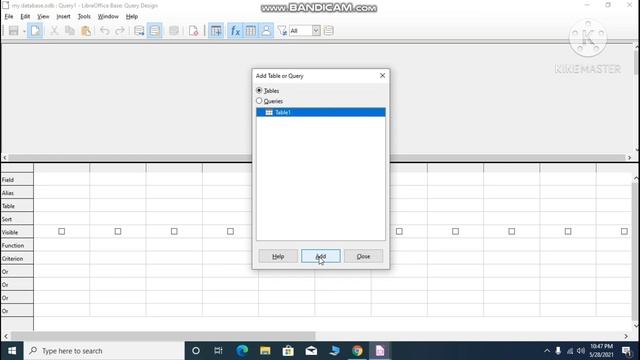Click the Function row header
This screenshot has height=360, width=640.
pos(17,245)
